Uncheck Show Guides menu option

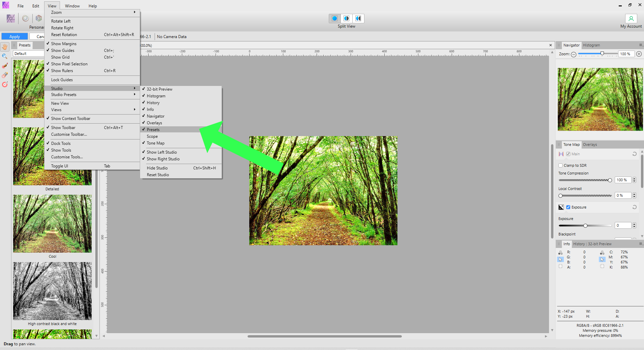click(x=92, y=51)
